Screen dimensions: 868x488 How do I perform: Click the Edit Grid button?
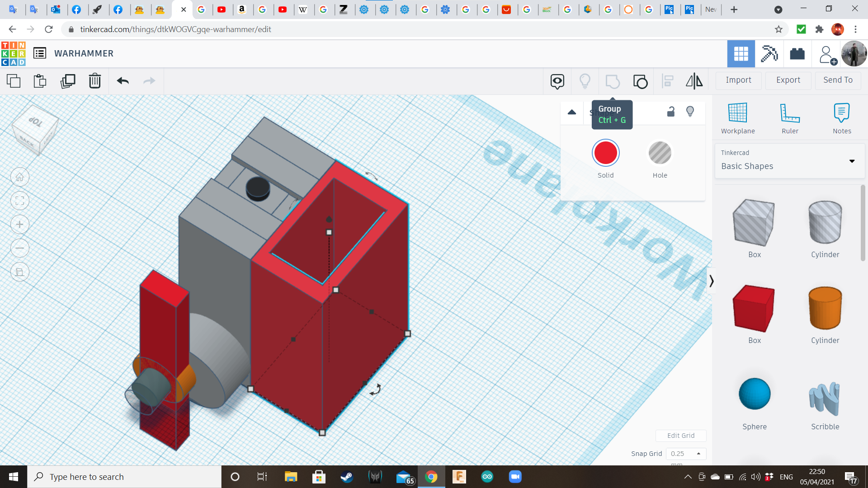[x=681, y=435]
